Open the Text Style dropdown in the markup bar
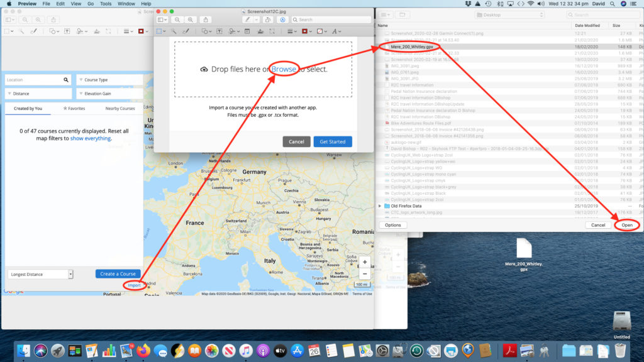 tap(336, 31)
